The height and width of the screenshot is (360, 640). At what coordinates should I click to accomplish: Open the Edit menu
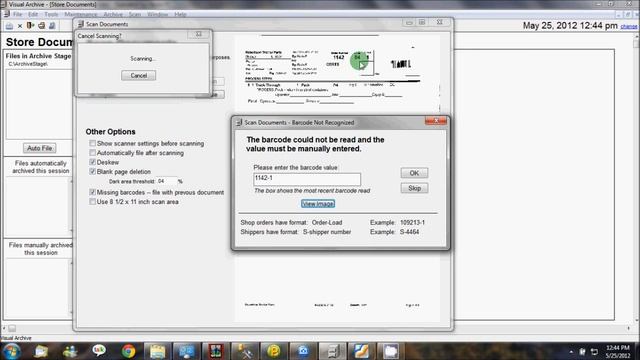pos(33,14)
